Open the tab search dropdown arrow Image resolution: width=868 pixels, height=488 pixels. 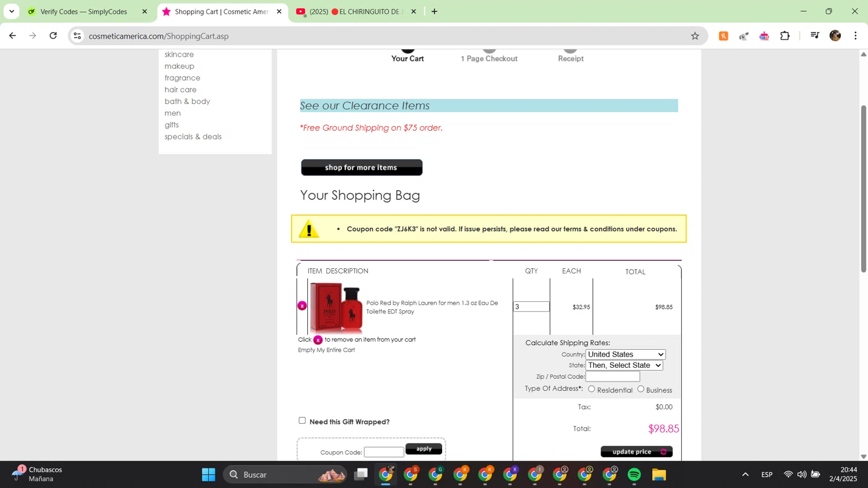click(12, 12)
